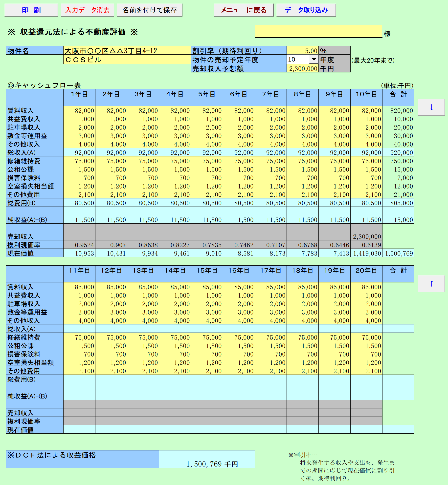Select the DCF法 result 1,500,769 千円
Screen dimensions: 448x485
pyautogui.click(x=207, y=459)
